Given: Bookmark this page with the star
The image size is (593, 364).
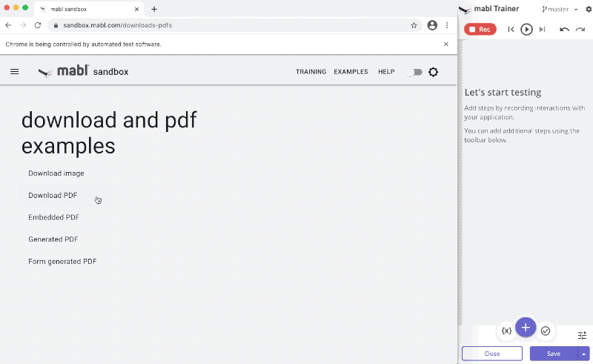Looking at the screenshot, I should (x=414, y=25).
